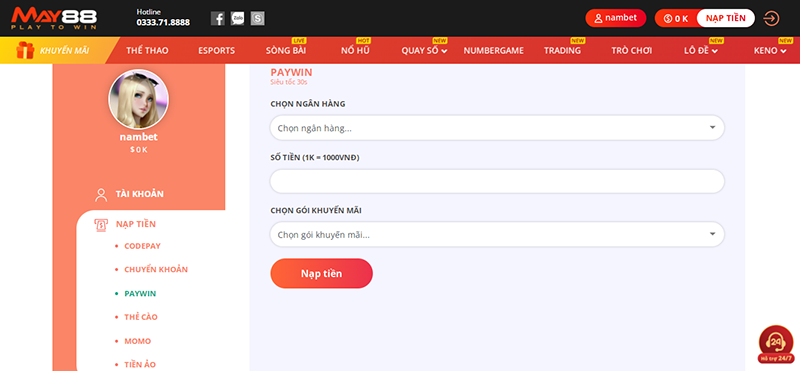The height and width of the screenshot is (371, 800).
Task: Click the logout arrow icon
Action: 771,18
